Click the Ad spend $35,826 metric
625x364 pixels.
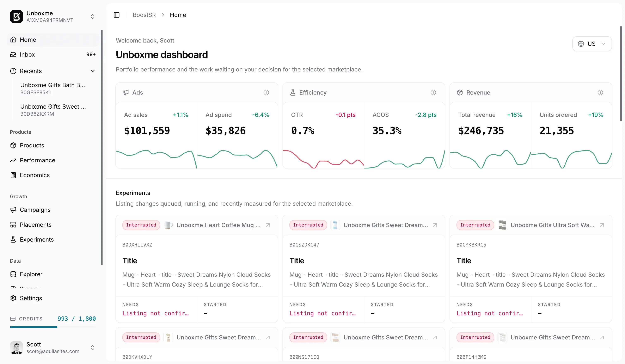point(237,136)
